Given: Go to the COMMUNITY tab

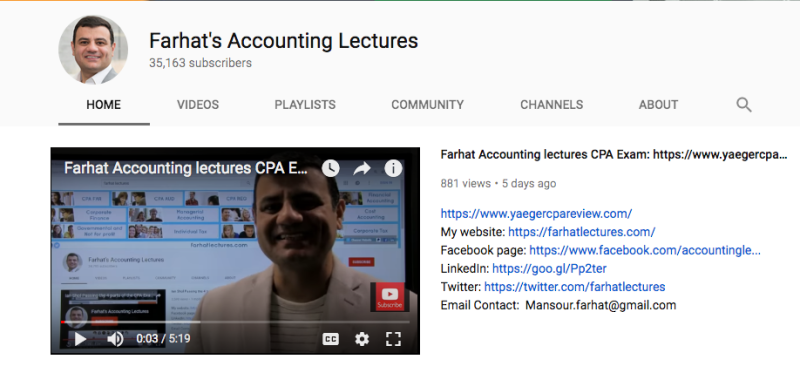Looking at the screenshot, I should tap(428, 105).
